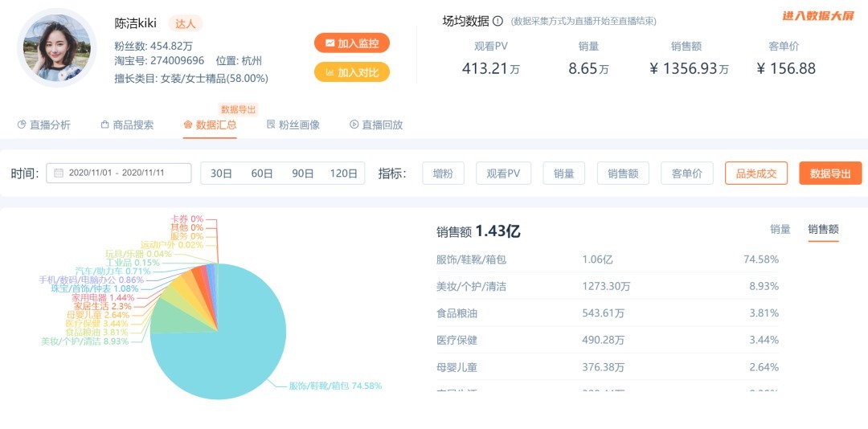Open the 直播分析 tab
The height and width of the screenshot is (429, 868).
pyautogui.click(x=44, y=125)
